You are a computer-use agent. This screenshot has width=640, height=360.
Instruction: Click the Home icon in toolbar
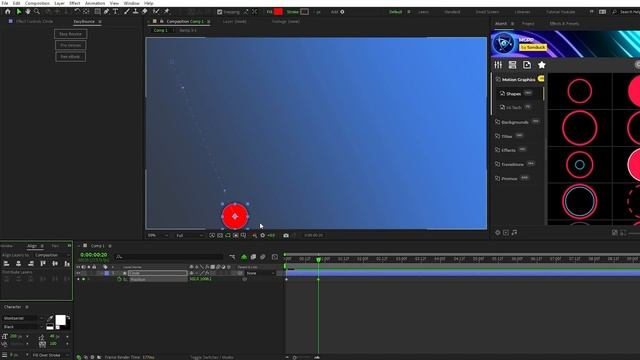7,12
